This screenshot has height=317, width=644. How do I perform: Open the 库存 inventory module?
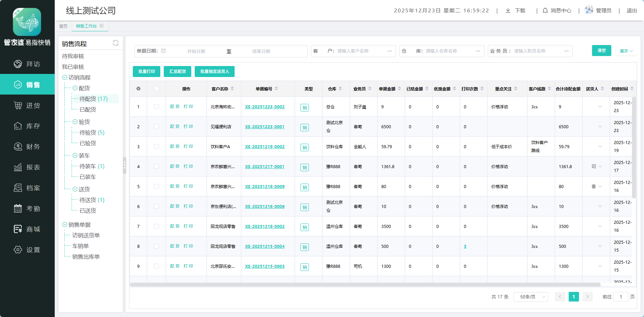(x=27, y=126)
